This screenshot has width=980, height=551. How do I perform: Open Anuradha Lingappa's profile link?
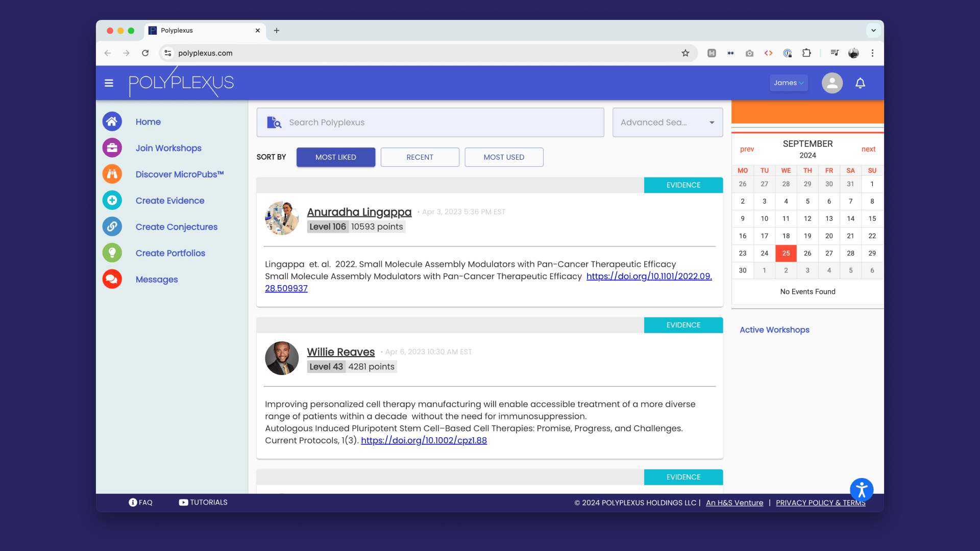coord(359,212)
